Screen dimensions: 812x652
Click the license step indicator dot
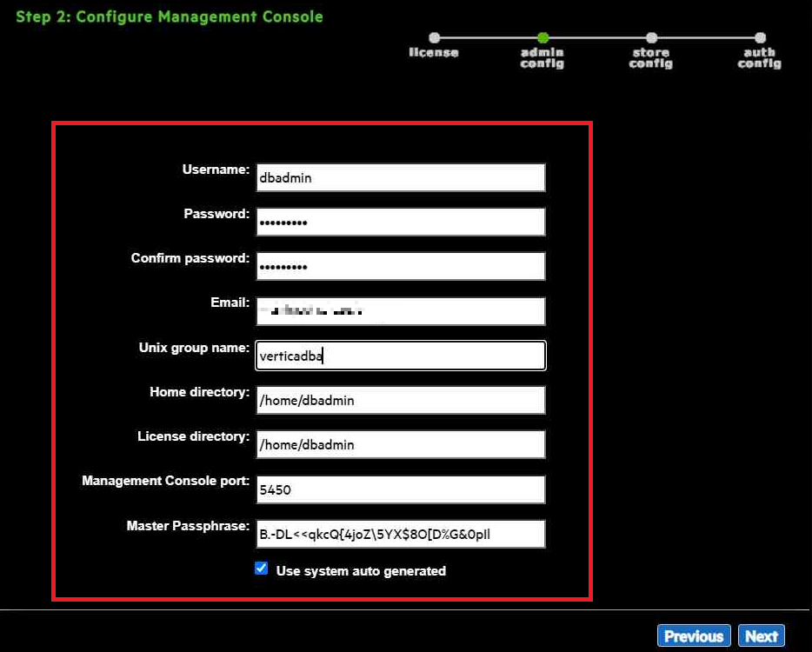tap(434, 37)
